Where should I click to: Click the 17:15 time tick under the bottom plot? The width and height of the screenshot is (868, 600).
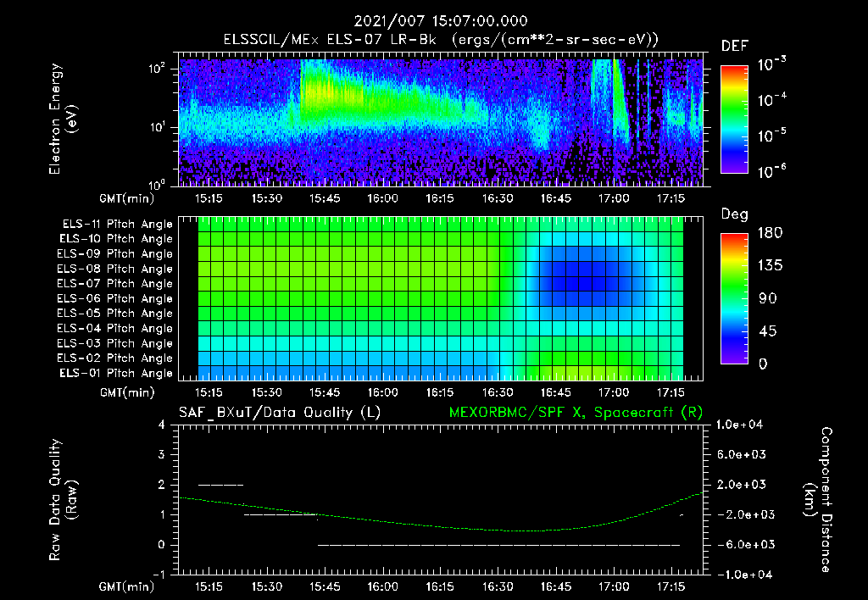(671, 586)
